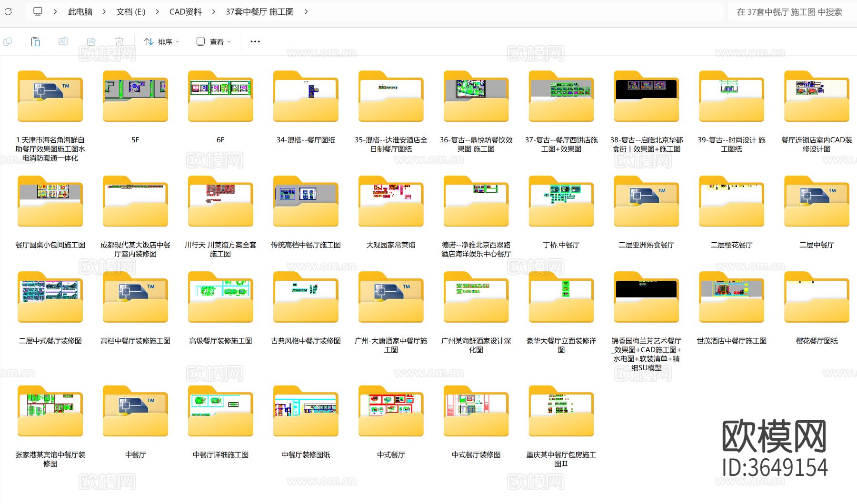Viewport: 857px width, 504px height.
Task: Open the 查看 view dropdown
Action: [213, 41]
